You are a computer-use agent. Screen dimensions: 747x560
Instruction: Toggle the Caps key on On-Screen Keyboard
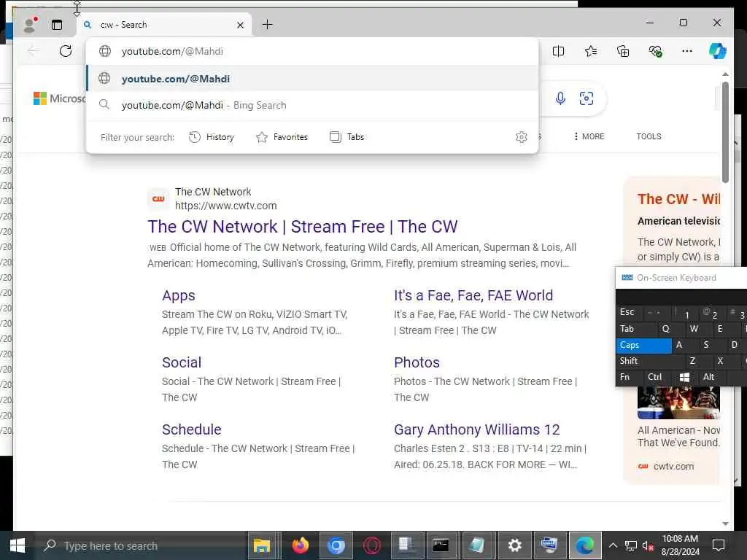[x=643, y=345]
